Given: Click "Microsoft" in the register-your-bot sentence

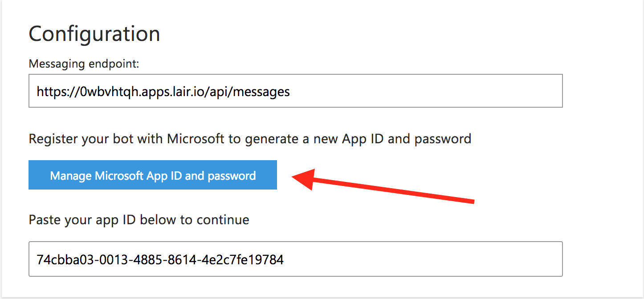Looking at the screenshot, I should pyautogui.click(x=196, y=139).
